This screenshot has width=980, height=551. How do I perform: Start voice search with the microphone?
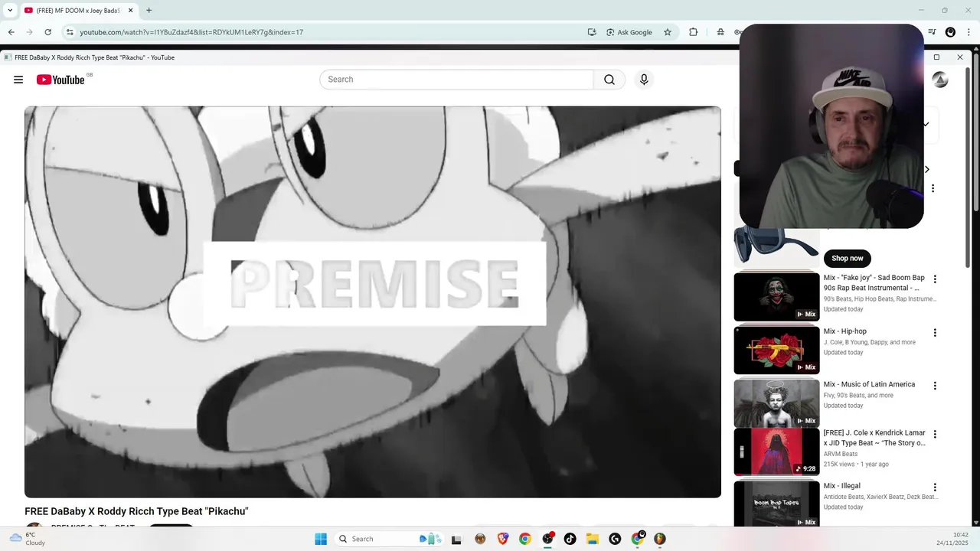pyautogui.click(x=644, y=80)
